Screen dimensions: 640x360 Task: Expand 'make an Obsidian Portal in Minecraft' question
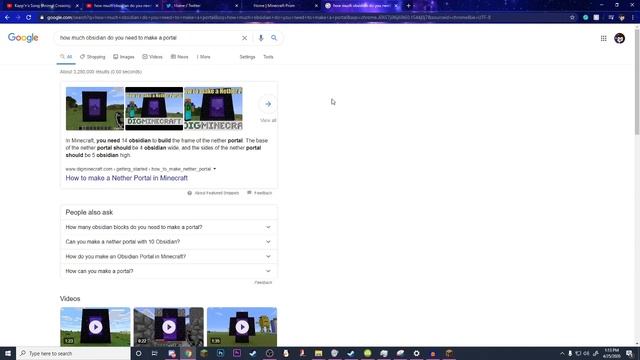tap(168, 256)
